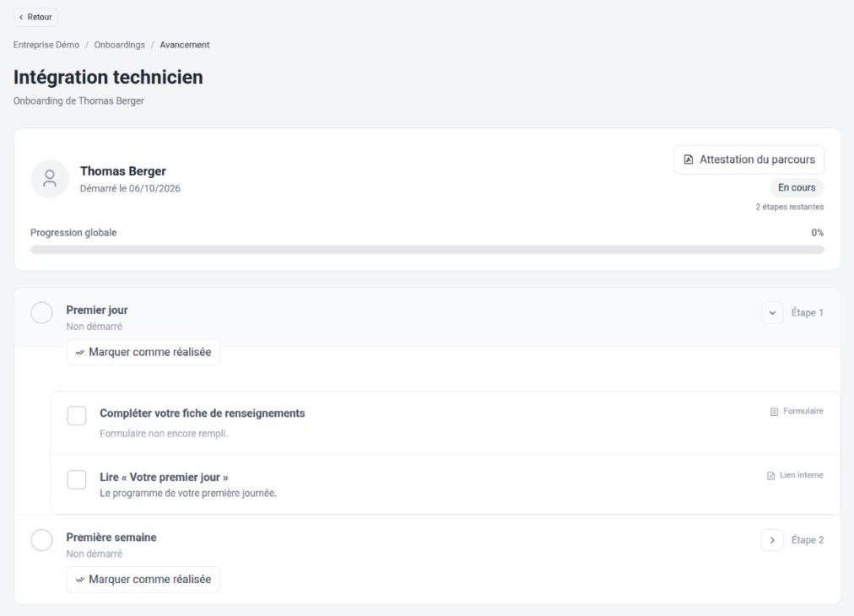This screenshot has height=616, width=854.
Task: Click the Première semaine step title
Action: [x=111, y=537]
